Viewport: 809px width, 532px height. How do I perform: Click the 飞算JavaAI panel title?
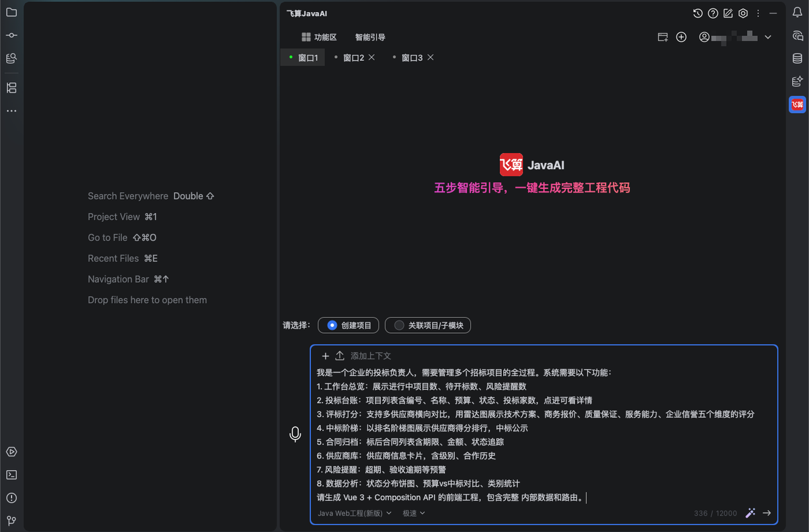[x=307, y=13]
